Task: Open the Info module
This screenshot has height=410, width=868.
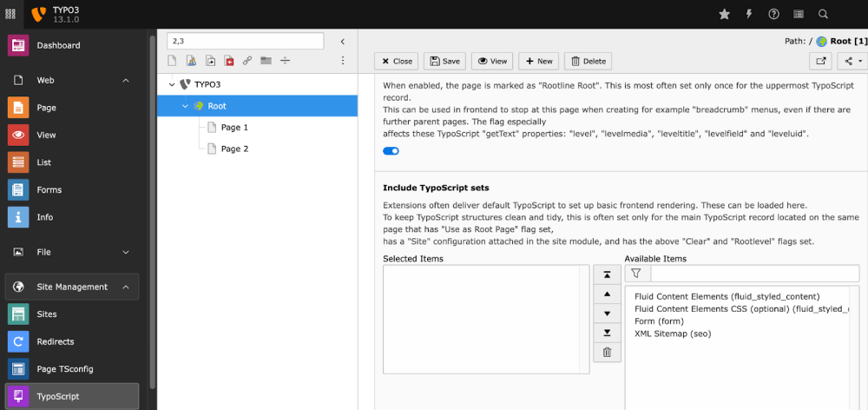Action: pyautogui.click(x=72, y=217)
